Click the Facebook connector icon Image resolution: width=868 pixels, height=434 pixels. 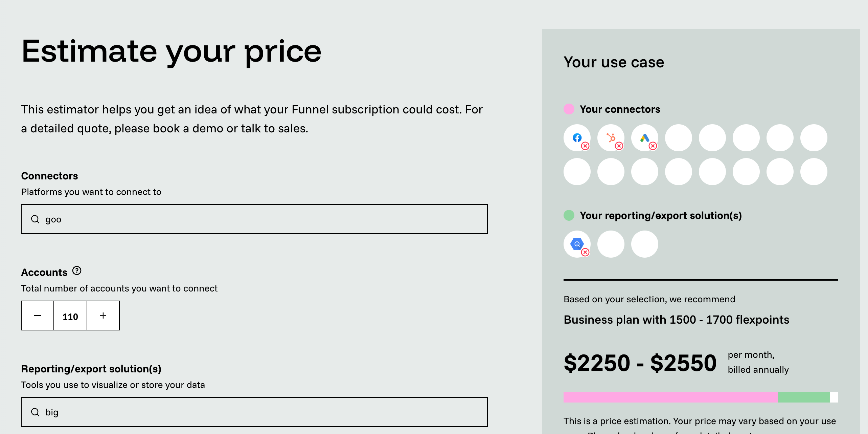(x=577, y=137)
